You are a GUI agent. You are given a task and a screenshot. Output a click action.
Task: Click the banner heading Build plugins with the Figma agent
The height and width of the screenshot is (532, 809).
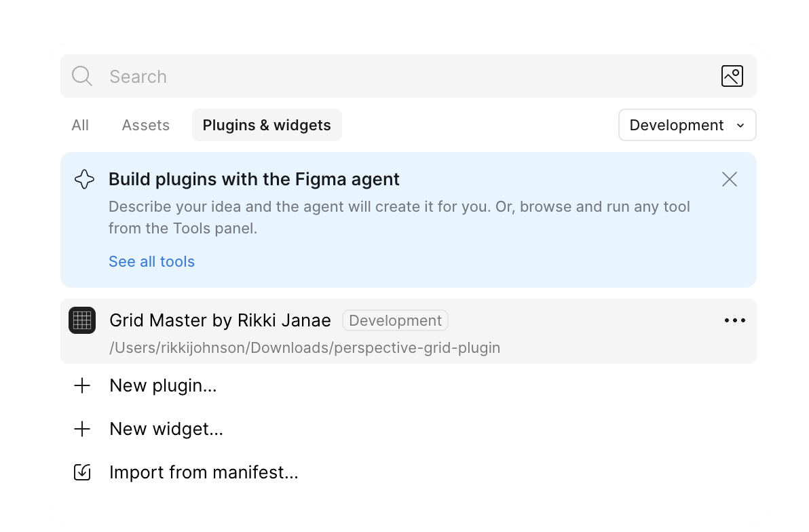click(x=254, y=179)
